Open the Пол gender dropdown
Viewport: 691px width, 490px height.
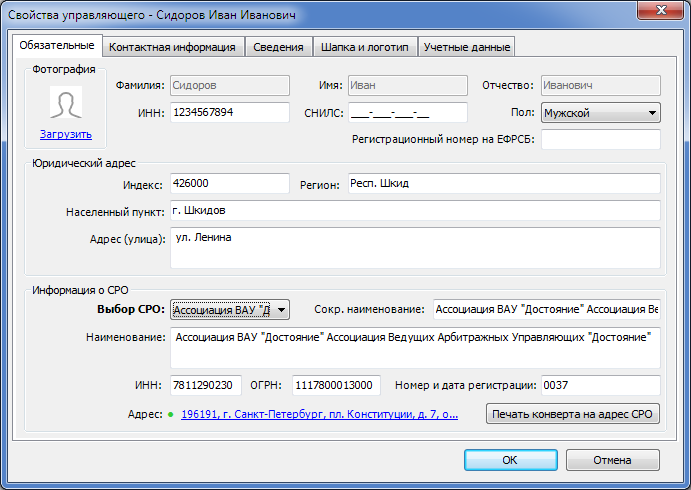point(600,113)
